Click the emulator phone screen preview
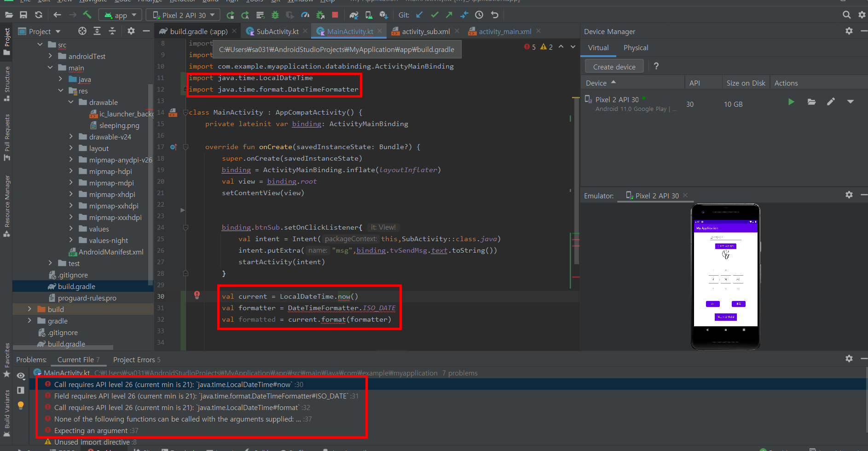Image resolution: width=868 pixels, height=451 pixels. (x=725, y=273)
